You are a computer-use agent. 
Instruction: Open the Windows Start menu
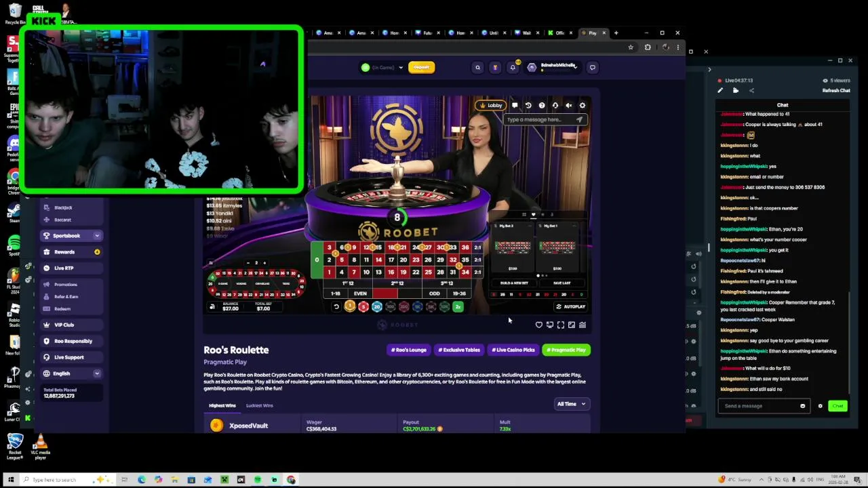pos(11,480)
